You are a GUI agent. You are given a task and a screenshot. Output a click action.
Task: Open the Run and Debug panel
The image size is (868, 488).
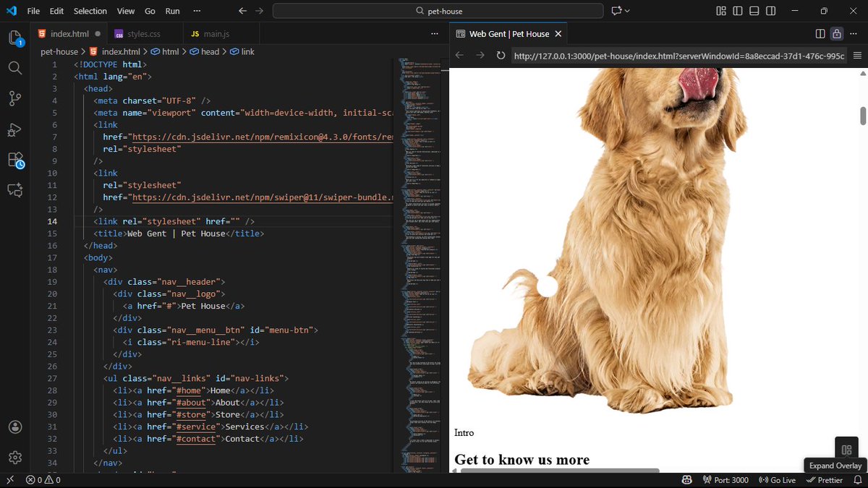(x=14, y=130)
